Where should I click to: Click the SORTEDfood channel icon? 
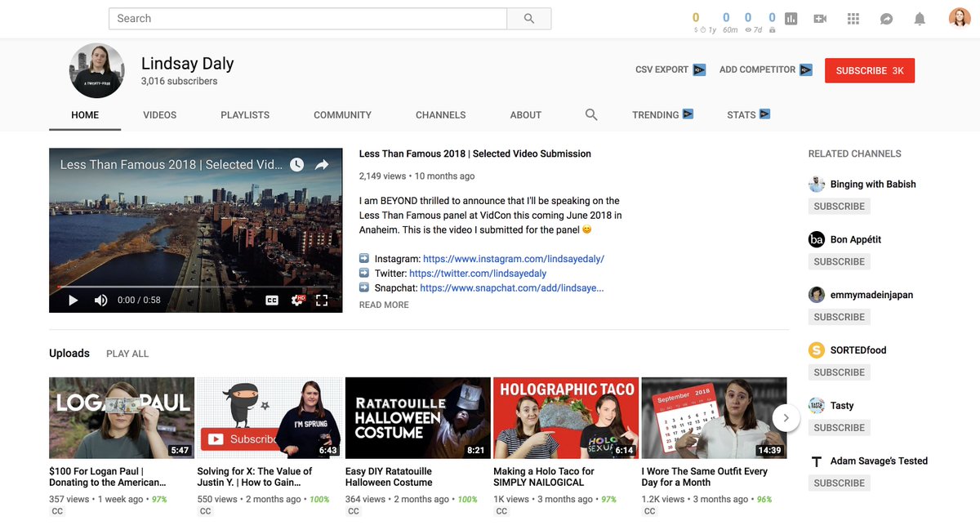pyautogui.click(x=817, y=350)
